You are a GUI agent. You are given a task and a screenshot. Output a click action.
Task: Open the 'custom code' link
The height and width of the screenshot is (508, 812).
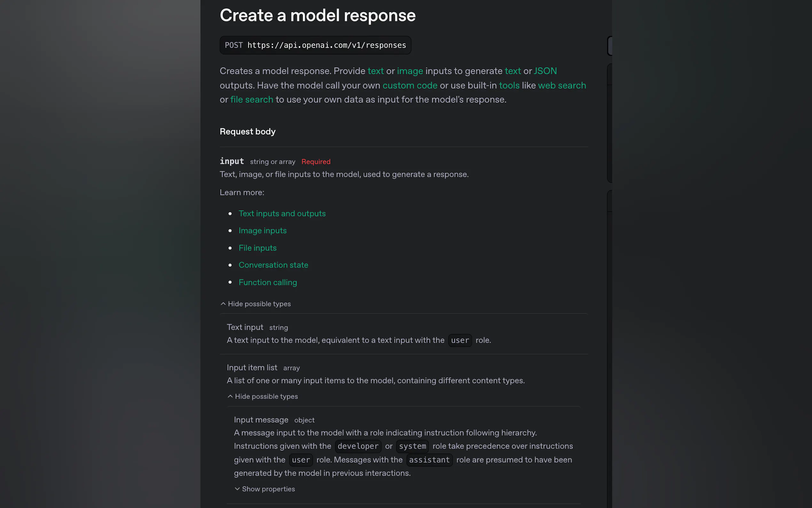pos(410,86)
